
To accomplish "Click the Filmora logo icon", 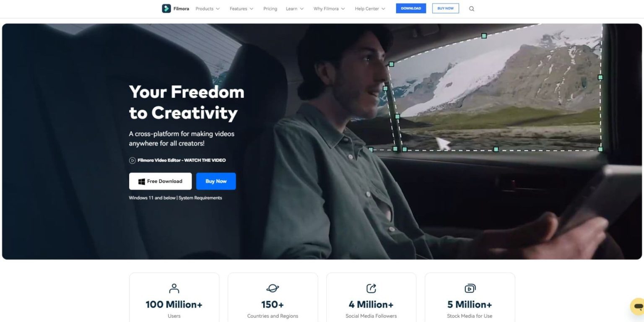I will click(x=166, y=8).
